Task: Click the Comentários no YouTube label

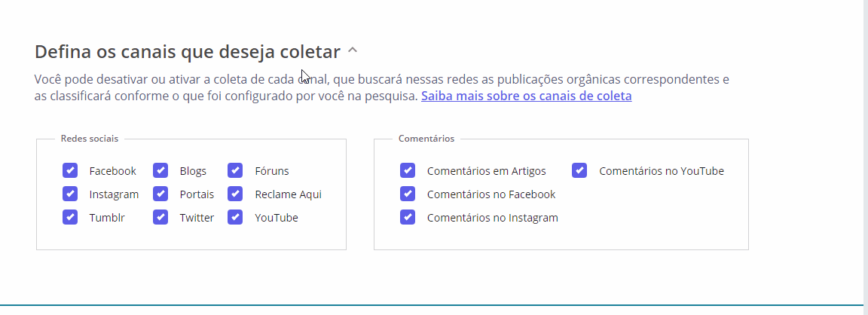Action: click(x=661, y=171)
